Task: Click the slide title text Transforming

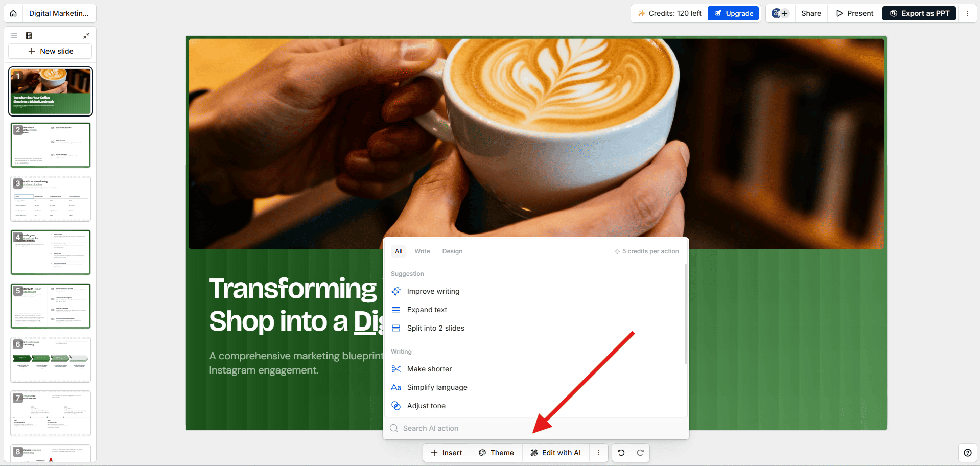Action: tap(293, 289)
